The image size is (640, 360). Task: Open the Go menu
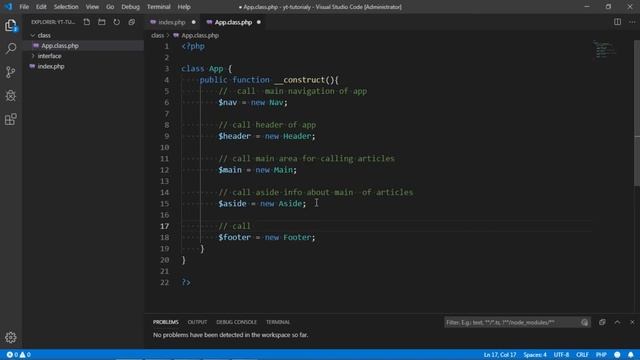click(110, 7)
